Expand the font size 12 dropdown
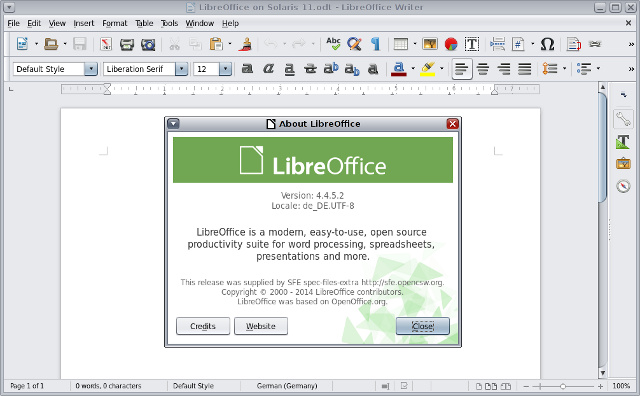Screen dimensions: 640x396 click(225, 69)
